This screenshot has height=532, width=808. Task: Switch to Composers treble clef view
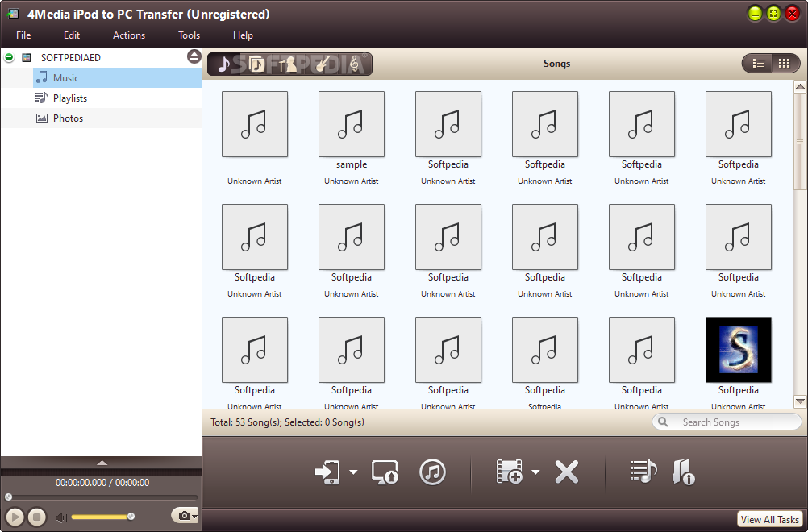click(x=355, y=64)
